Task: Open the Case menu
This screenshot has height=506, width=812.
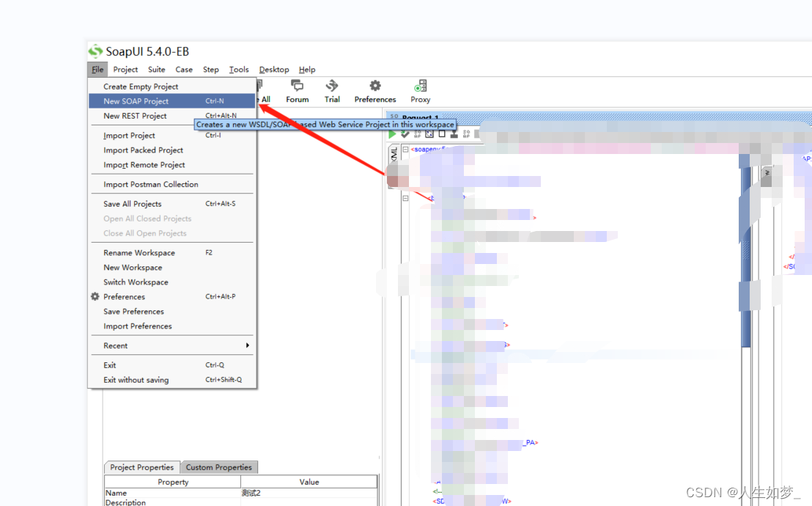Action: pyautogui.click(x=184, y=69)
